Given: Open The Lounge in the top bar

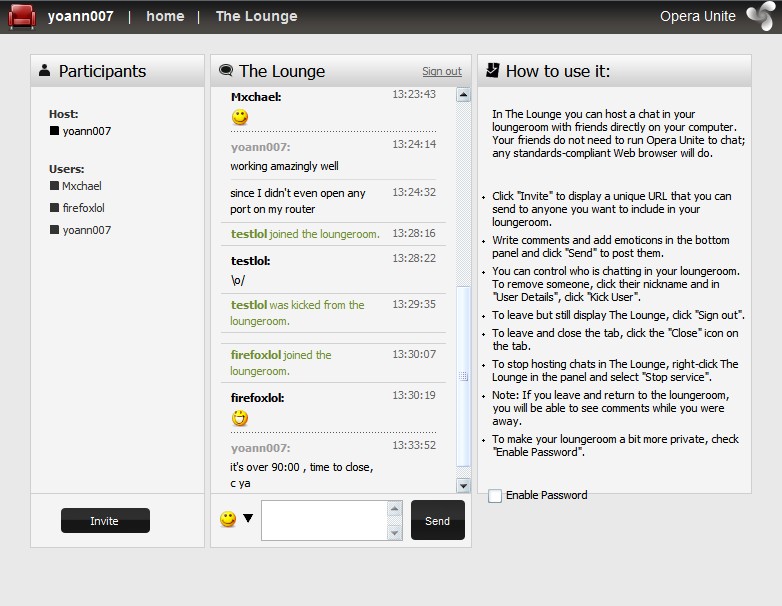Looking at the screenshot, I should [256, 16].
